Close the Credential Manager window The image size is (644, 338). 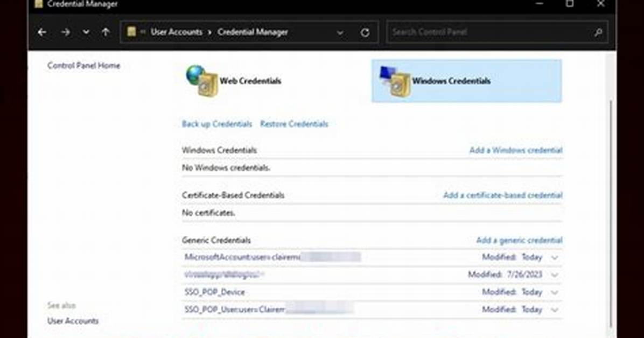(600, 4)
